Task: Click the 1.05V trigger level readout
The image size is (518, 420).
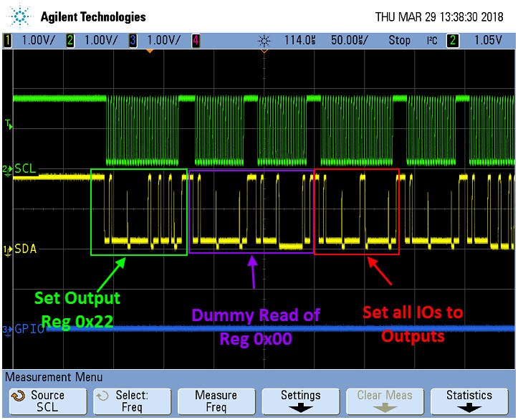Action: [x=488, y=41]
